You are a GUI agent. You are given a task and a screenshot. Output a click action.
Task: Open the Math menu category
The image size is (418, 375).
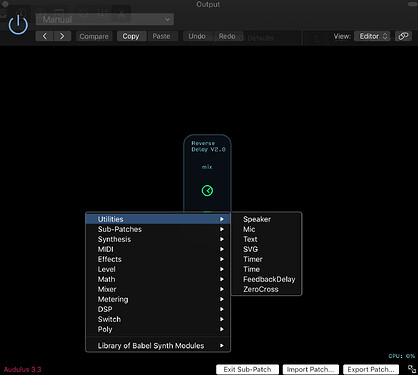click(158, 279)
